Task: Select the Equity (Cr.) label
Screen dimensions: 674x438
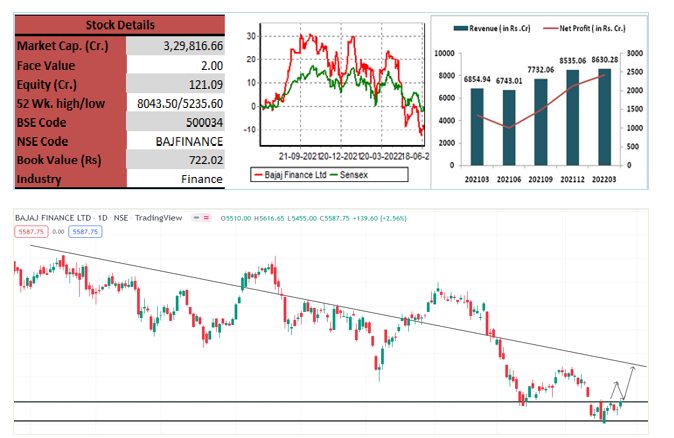Action: pyautogui.click(x=47, y=84)
